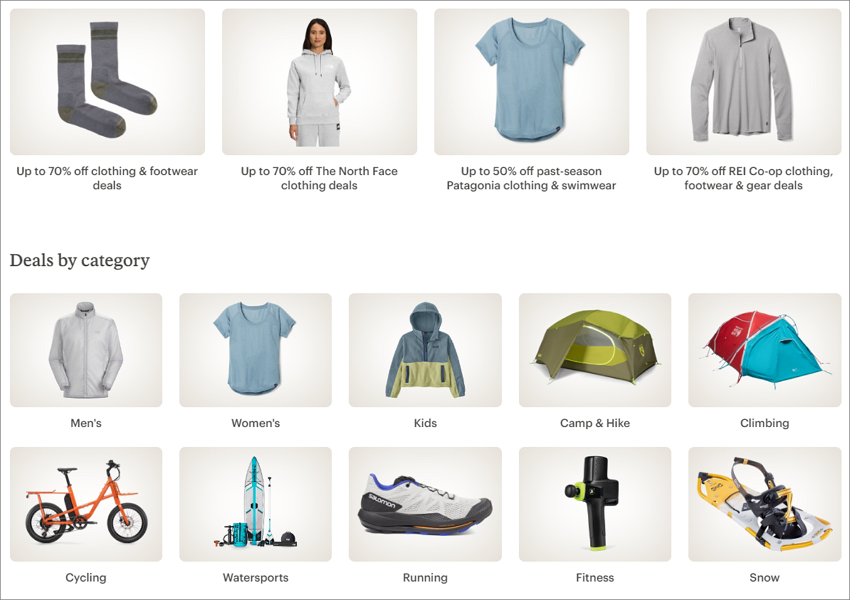This screenshot has width=850, height=600.
Task: Select the Watersports category label
Action: pyautogui.click(x=255, y=578)
